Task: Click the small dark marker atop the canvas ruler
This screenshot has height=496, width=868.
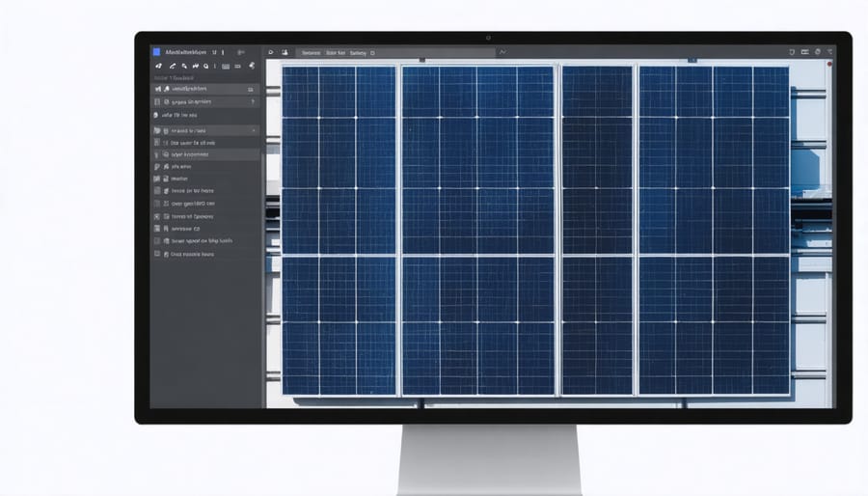Action: (x=421, y=60)
